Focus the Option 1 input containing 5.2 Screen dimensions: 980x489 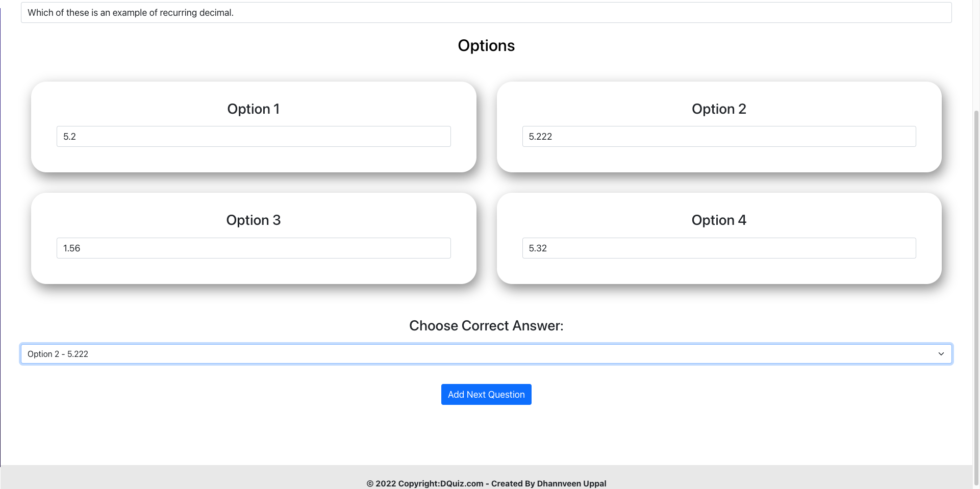point(254,137)
